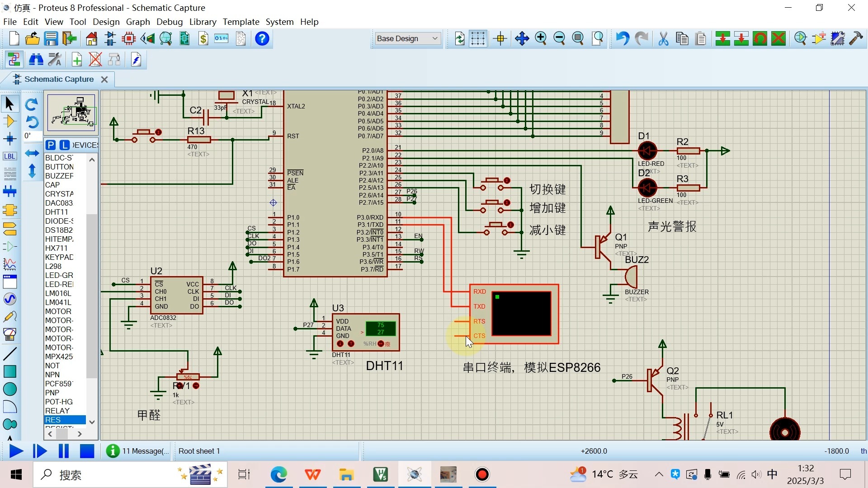This screenshot has height=488, width=868.
Task: Toggle the grid display icon
Action: tap(477, 39)
